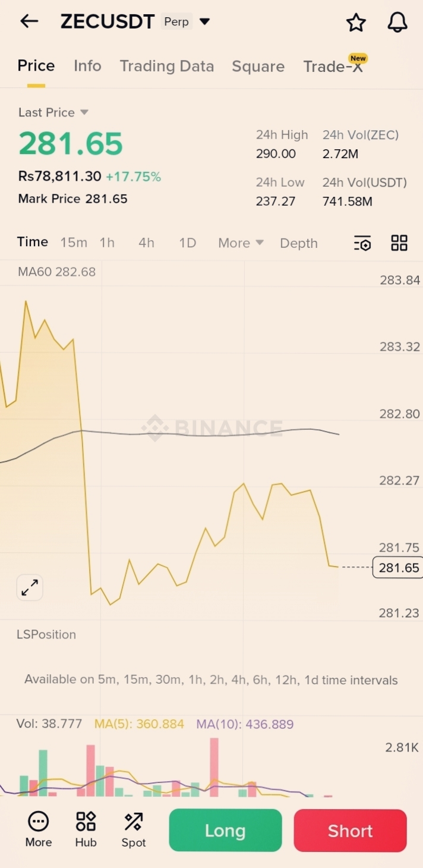Open the four-square grid layout icon
This screenshot has width=423, height=868.
399,243
